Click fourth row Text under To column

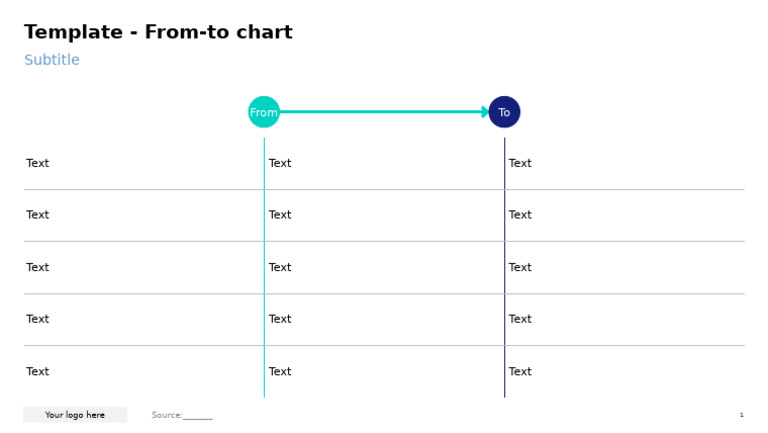tap(520, 319)
